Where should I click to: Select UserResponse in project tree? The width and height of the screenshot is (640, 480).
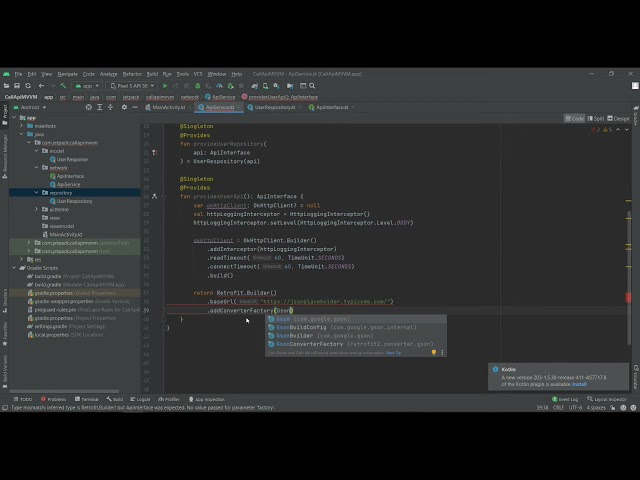point(72,159)
